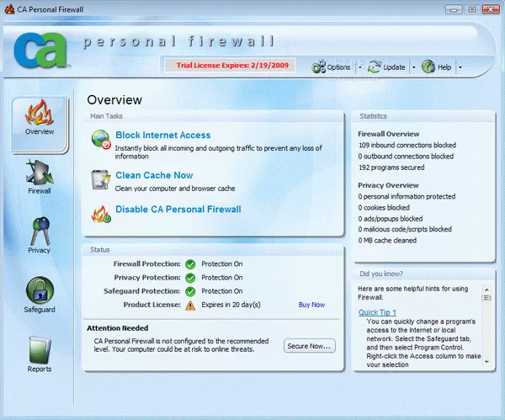Click the Options label in toolbar
The height and width of the screenshot is (420, 505).
coord(338,67)
